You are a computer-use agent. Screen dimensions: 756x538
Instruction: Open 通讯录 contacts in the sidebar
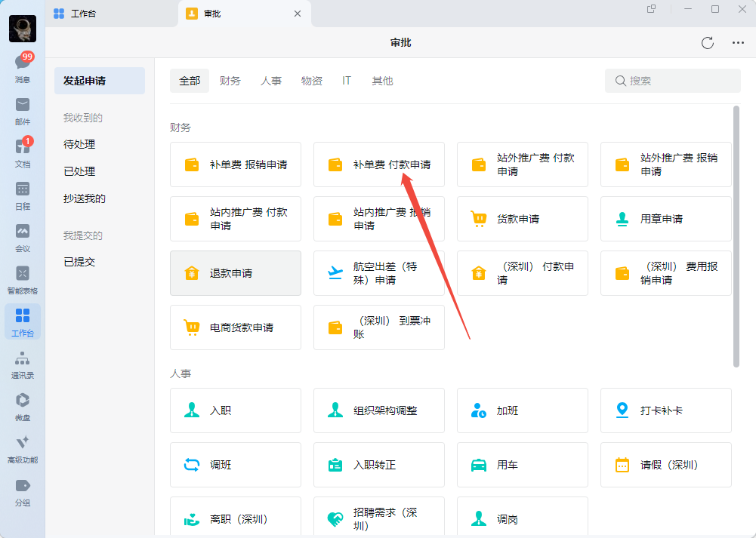23,363
